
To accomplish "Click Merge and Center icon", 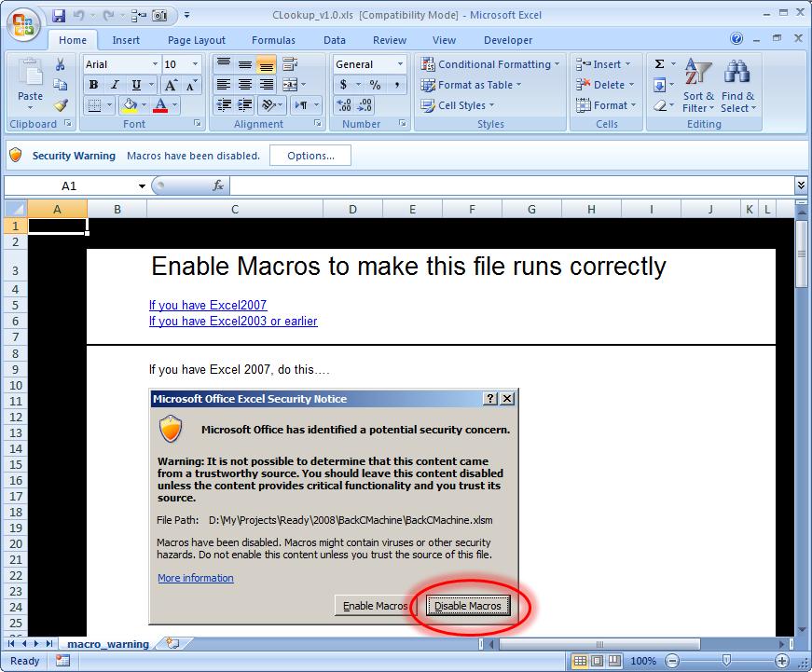I will 290,85.
